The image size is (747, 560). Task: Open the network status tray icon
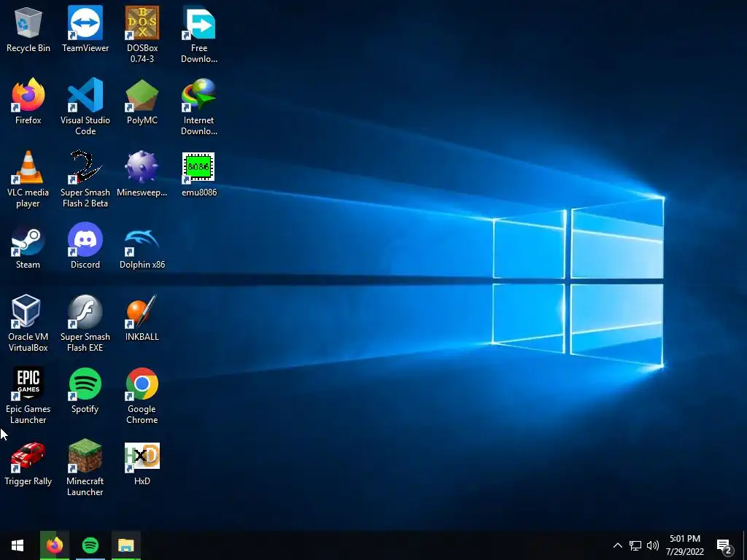(635, 545)
